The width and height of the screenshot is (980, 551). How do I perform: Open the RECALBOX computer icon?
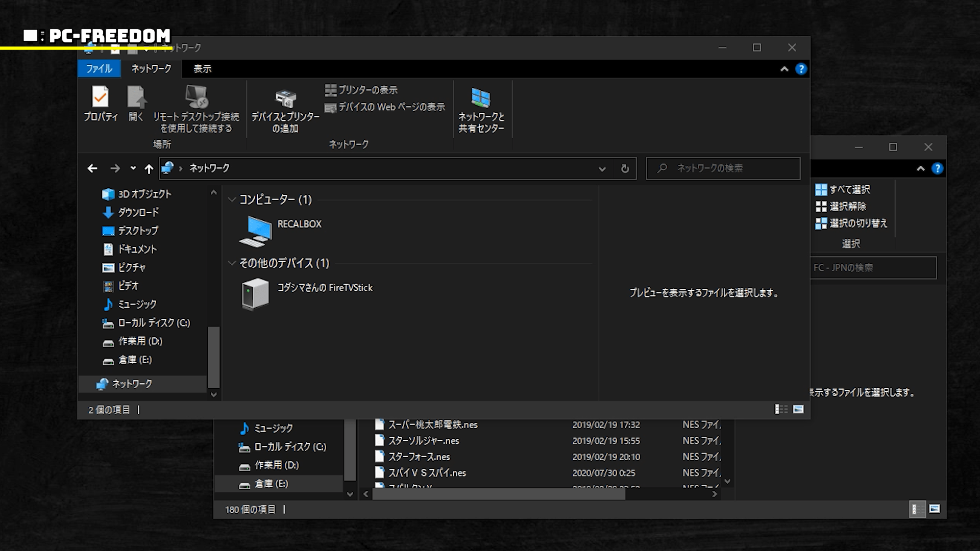[x=255, y=231]
